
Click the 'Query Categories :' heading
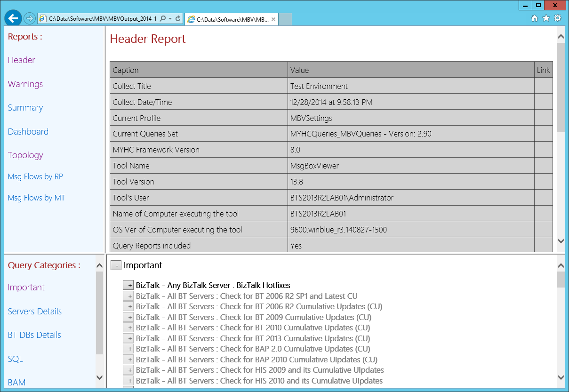[44, 265]
